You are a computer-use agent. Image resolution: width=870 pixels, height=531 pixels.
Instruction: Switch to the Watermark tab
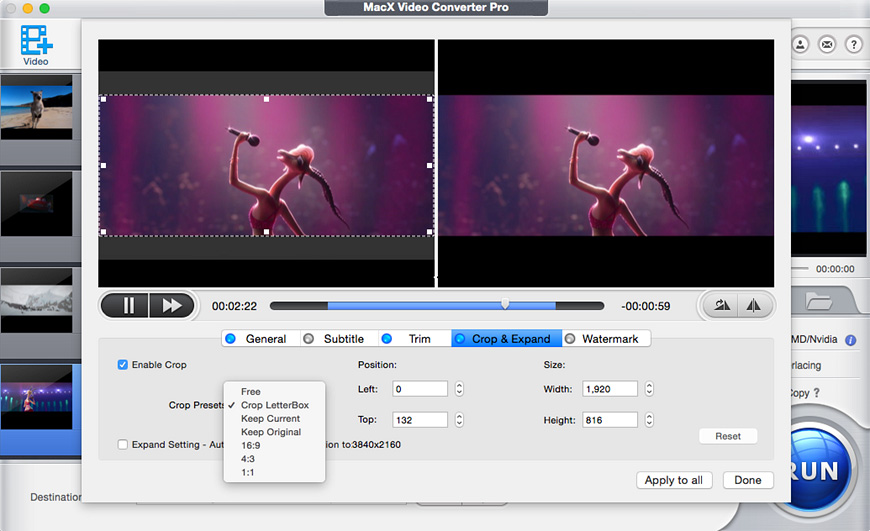coord(606,338)
